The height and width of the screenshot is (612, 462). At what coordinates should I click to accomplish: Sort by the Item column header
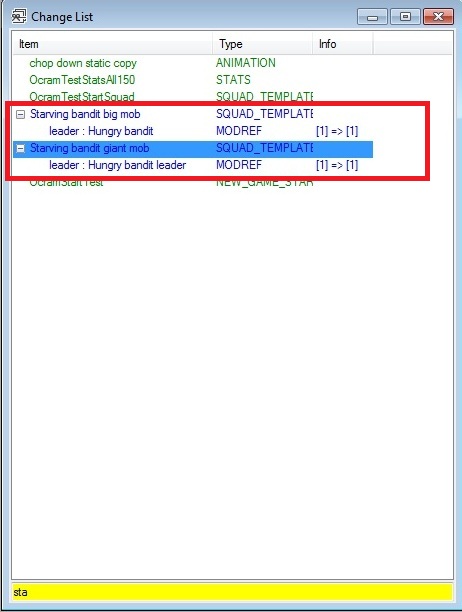click(112, 44)
